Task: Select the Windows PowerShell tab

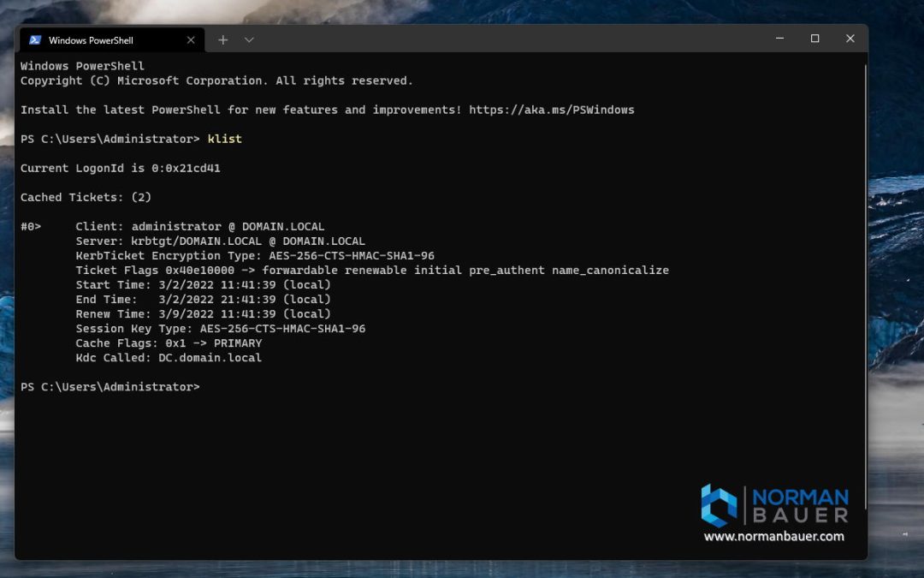Action: 112,40
